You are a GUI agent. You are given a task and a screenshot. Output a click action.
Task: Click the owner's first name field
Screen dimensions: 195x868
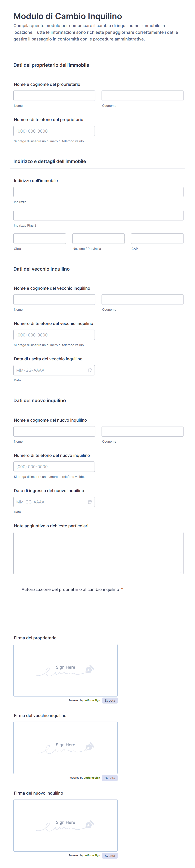tap(54, 96)
